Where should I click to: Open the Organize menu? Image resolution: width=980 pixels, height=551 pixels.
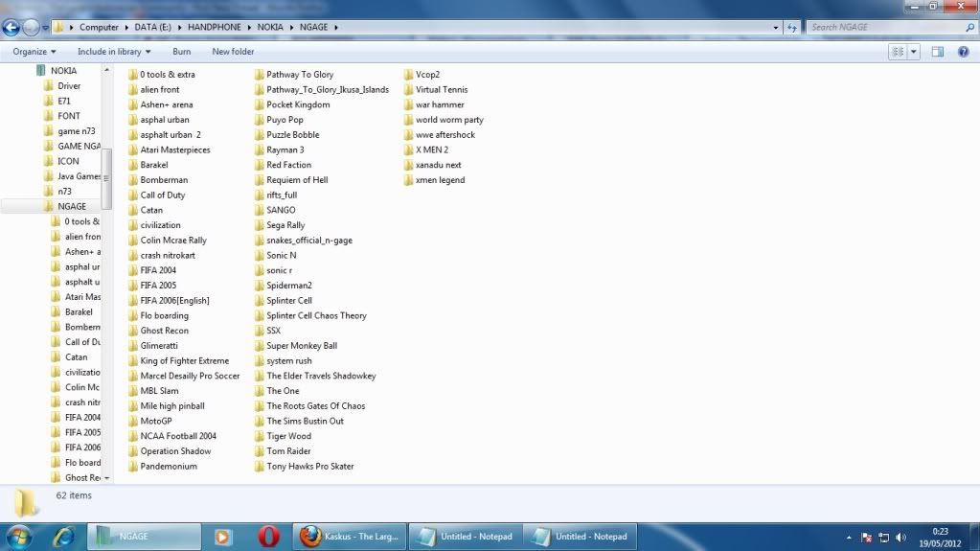tap(34, 52)
